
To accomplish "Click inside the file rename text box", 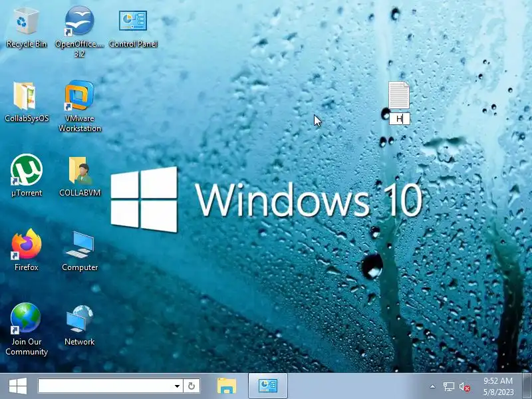I will pos(400,119).
